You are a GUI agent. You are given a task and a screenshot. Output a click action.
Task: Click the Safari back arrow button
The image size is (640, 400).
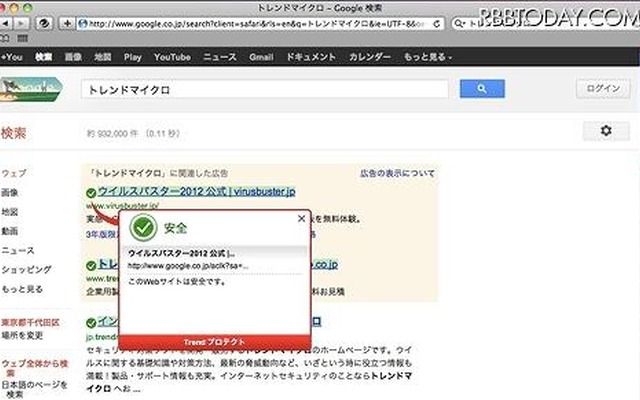5,24
